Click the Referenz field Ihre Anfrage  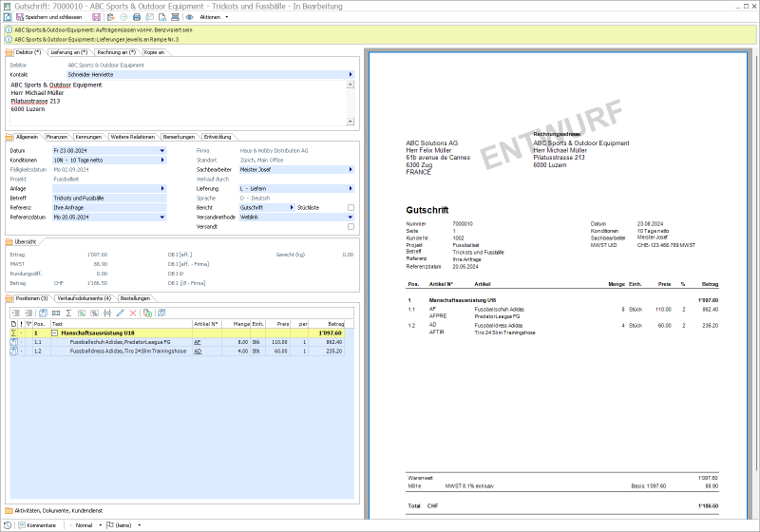[x=109, y=207]
